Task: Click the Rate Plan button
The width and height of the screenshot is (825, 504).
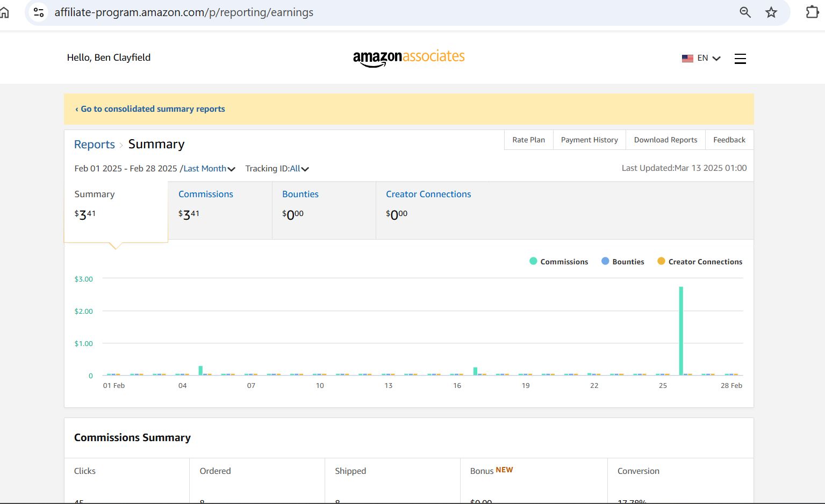Action: tap(528, 140)
